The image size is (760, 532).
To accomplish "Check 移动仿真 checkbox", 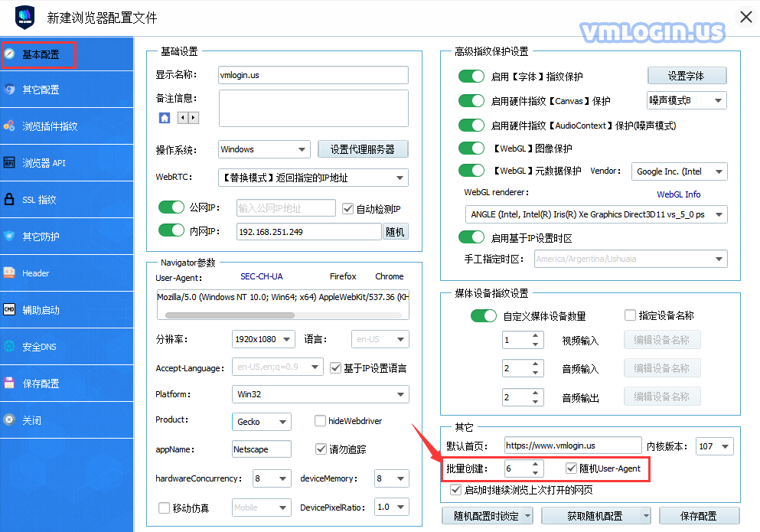I will (165, 508).
